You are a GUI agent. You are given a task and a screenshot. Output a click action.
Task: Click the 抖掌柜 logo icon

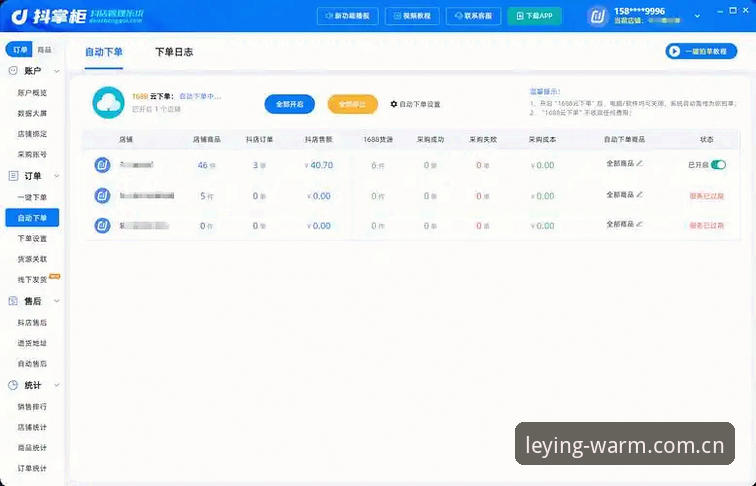point(20,16)
